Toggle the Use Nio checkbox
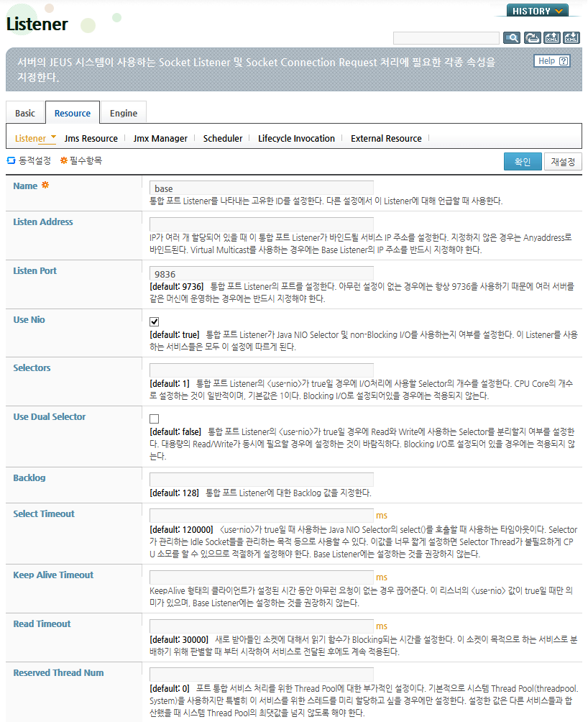The width and height of the screenshot is (588, 722). click(154, 321)
